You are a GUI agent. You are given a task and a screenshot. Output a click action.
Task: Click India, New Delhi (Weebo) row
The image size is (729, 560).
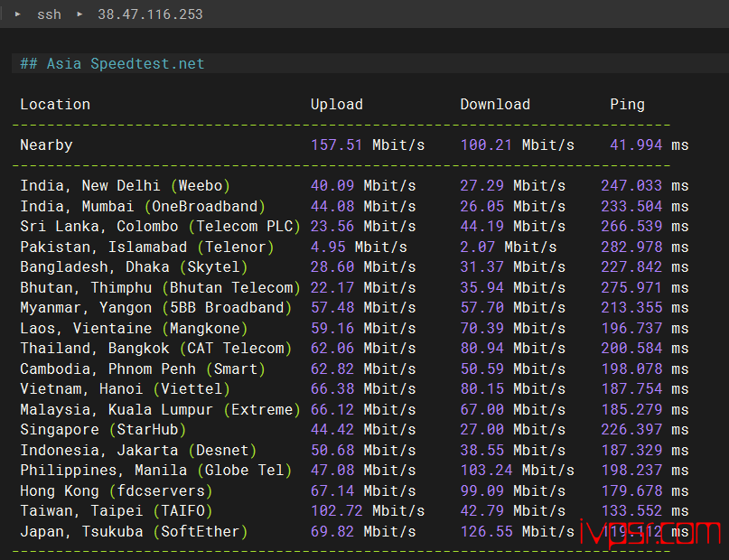[354, 185]
